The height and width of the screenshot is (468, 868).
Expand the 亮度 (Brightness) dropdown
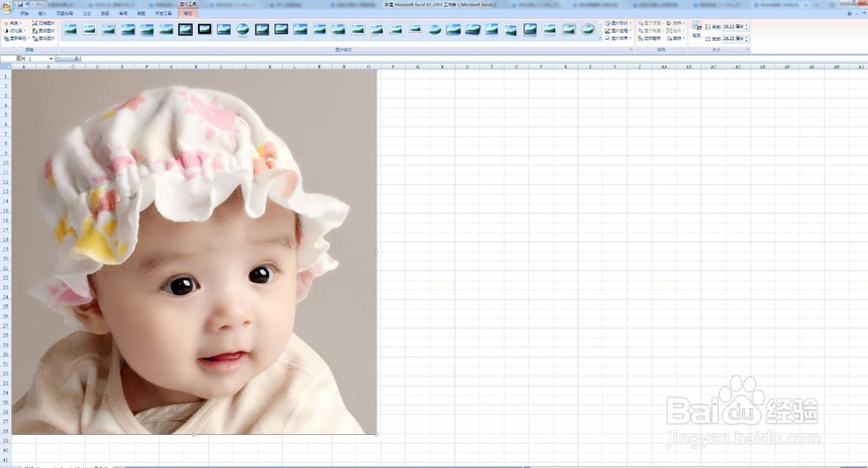pos(13,23)
